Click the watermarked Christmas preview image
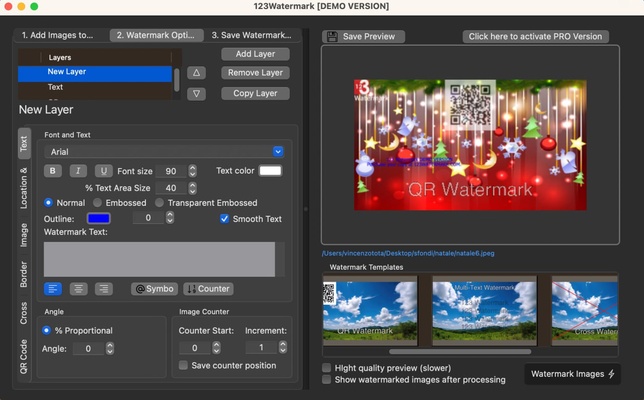 pyautogui.click(x=470, y=145)
